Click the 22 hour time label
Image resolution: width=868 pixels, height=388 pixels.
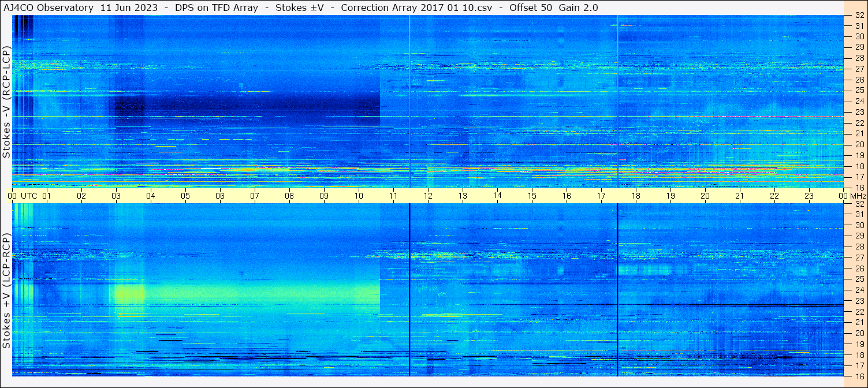[774, 196]
